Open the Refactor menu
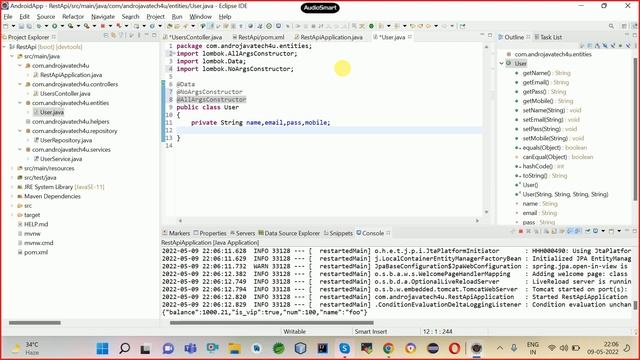The image size is (640, 360). click(x=73, y=16)
